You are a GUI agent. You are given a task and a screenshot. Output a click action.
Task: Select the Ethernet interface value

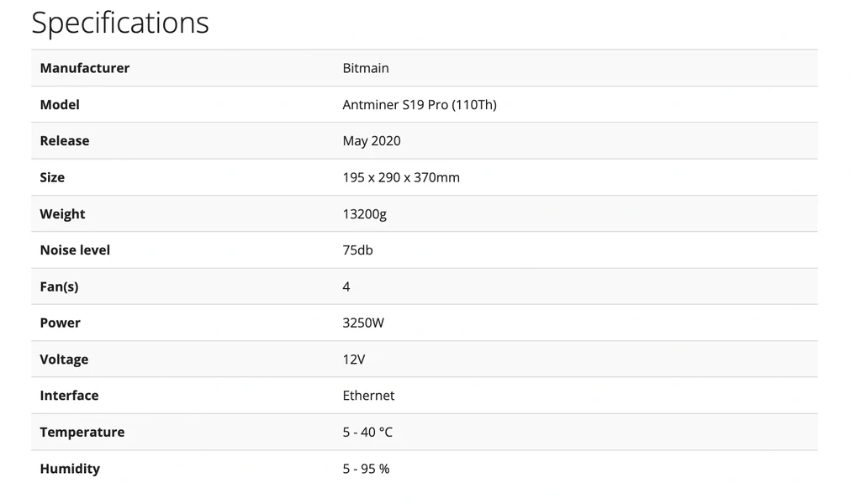click(368, 396)
